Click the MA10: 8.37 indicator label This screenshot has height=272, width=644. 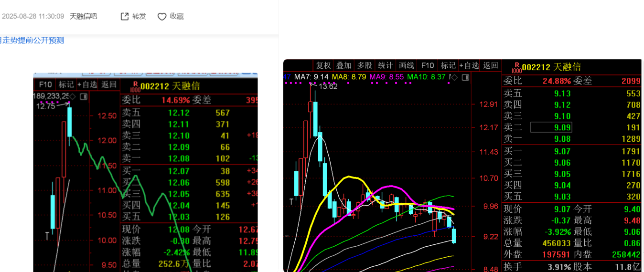(x=426, y=77)
